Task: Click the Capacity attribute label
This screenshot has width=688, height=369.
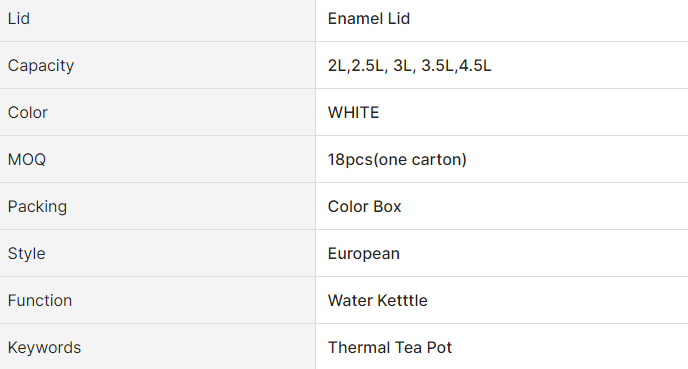Action: 41,66
